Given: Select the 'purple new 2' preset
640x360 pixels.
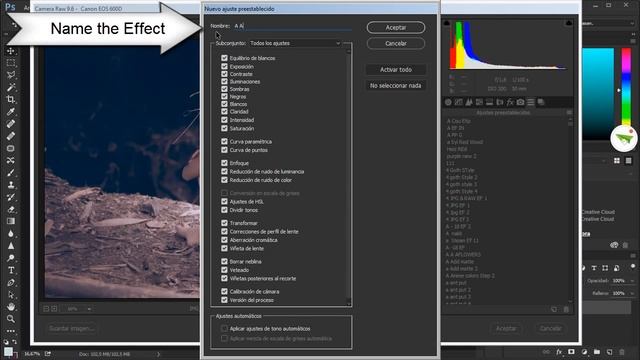Looking at the screenshot, I should point(461,156).
